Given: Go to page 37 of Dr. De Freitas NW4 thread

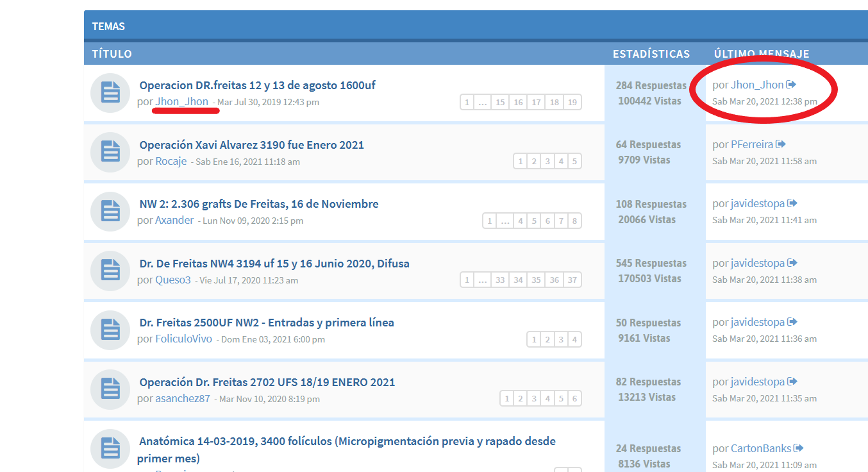Looking at the screenshot, I should [572, 280].
